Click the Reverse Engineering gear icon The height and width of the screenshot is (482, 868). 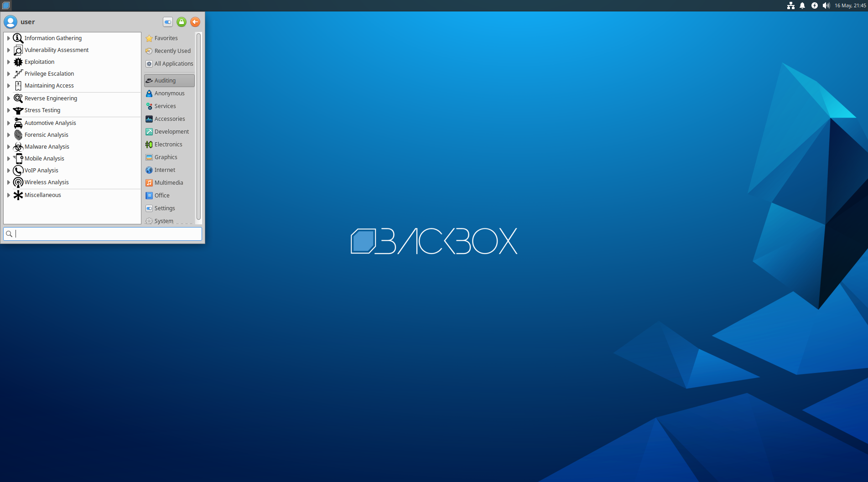[18, 98]
